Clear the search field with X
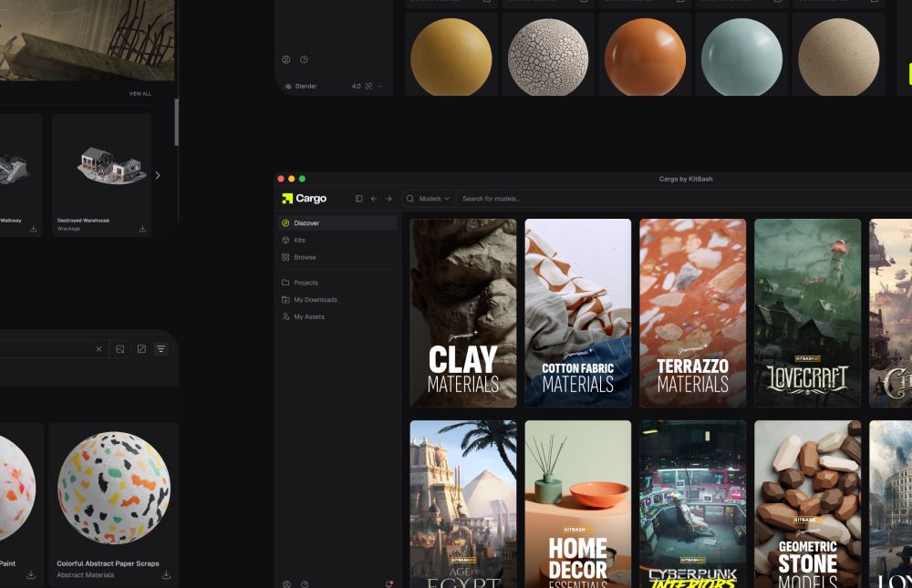The width and height of the screenshot is (912, 588). coord(98,349)
